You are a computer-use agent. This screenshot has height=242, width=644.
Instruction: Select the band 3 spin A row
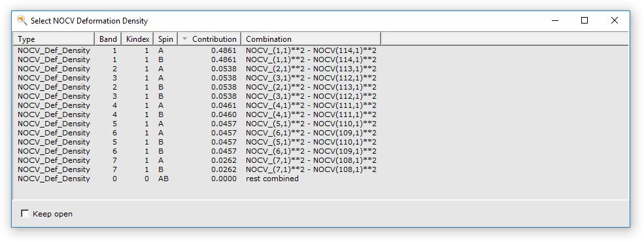click(x=320, y=78)
